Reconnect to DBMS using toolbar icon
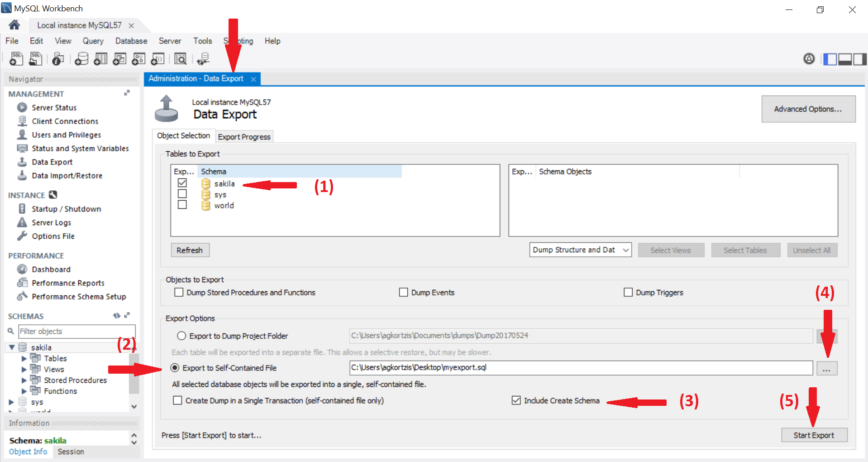Viewport: 868px width, 462px height. click(203, 59)
